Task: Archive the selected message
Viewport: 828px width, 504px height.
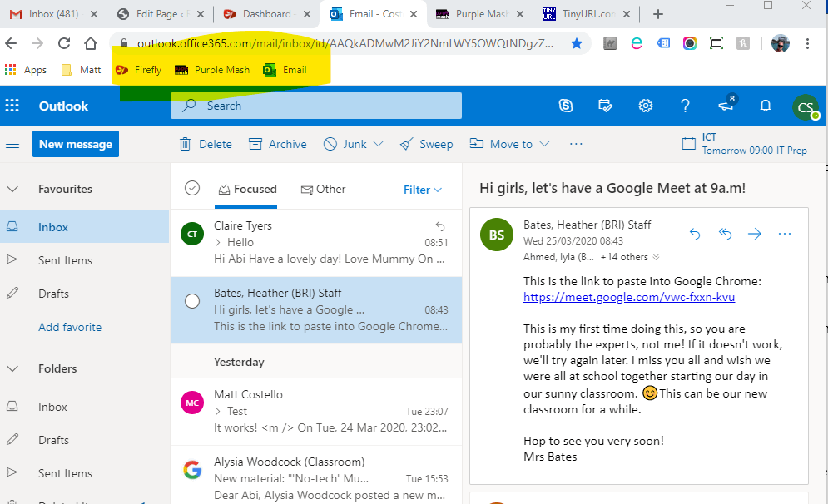Action: 278,144
